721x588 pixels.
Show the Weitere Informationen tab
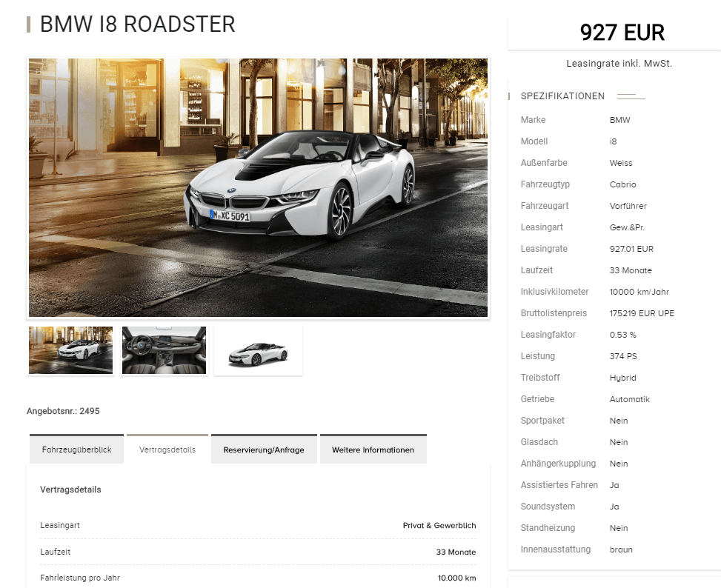[373, 449]
